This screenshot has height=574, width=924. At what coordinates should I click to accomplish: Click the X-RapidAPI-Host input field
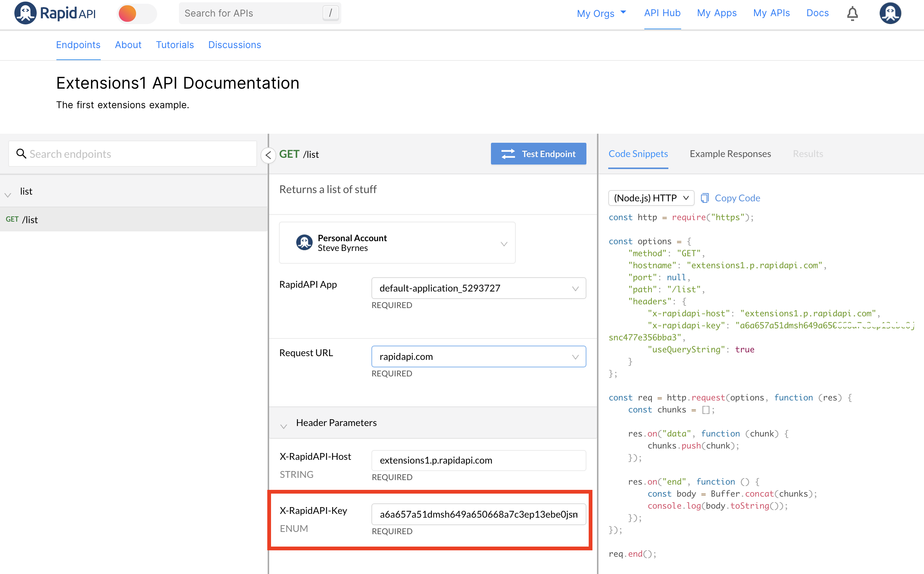point(479,460)
